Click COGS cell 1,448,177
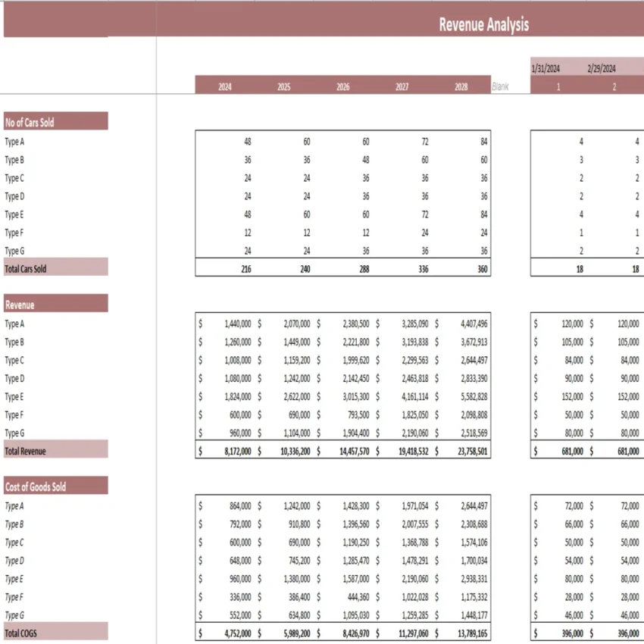644x644 pixels. (474, 615)
